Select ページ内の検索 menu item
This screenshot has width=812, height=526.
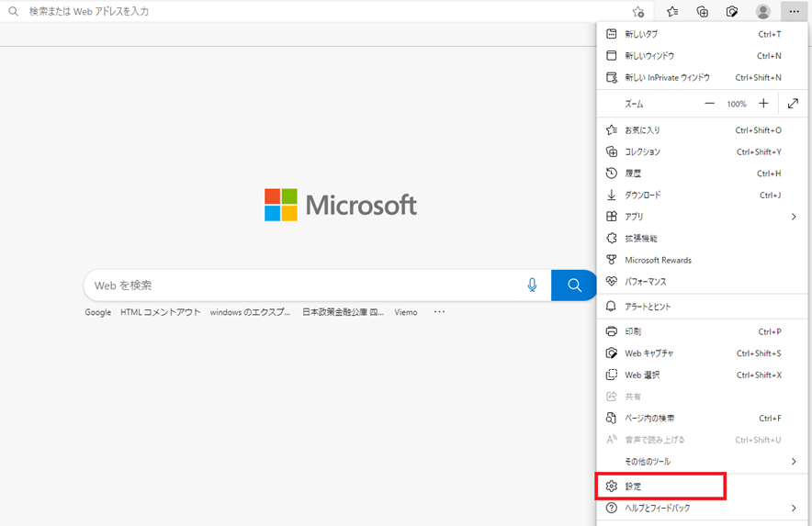[x=702, y=419]
